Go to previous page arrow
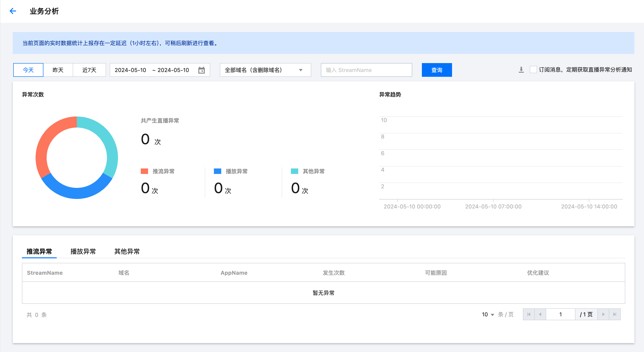This screenshot has height=352, width=644. [540, 314]
